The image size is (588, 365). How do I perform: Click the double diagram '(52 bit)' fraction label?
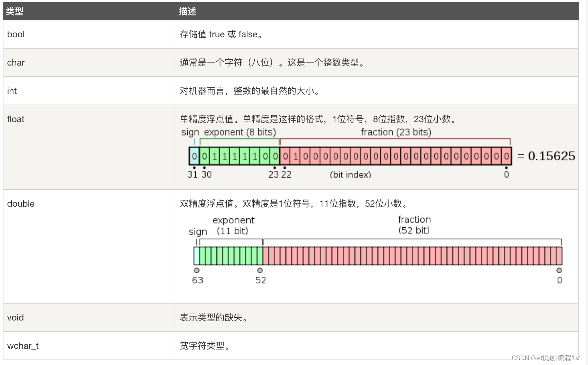[x=414, y=230]
